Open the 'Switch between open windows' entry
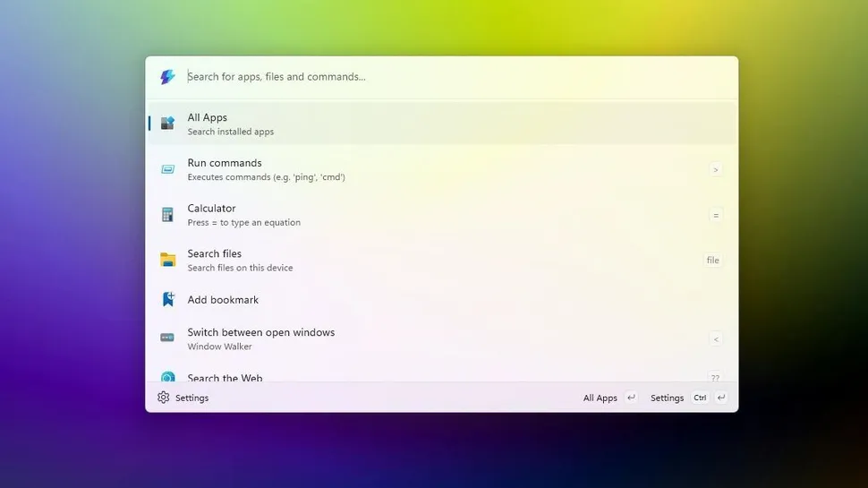Screen dimensions: 868x488 [x=260, y=332]
